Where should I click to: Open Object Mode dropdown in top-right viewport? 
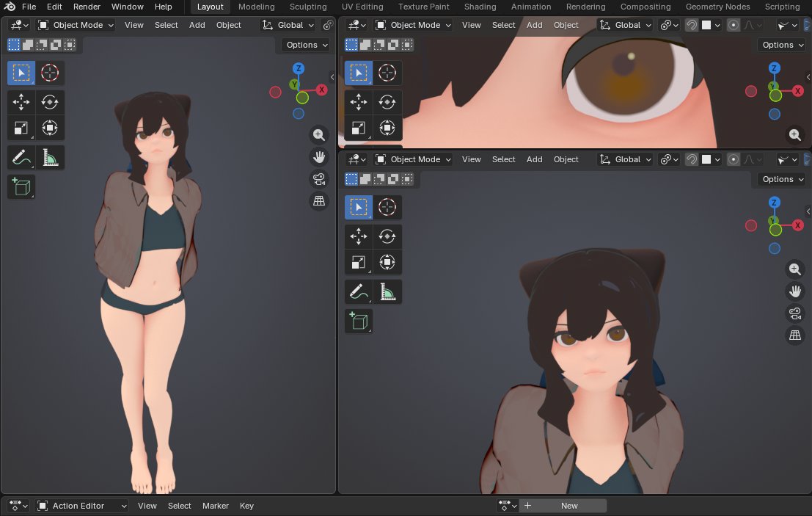click(x=413, y=25)
